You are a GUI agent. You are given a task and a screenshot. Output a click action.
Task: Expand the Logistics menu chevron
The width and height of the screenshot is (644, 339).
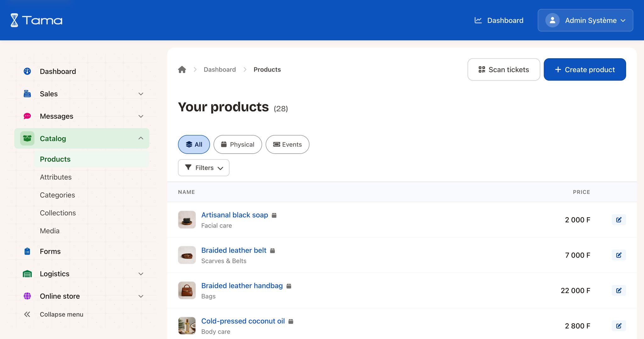(141, 274)
